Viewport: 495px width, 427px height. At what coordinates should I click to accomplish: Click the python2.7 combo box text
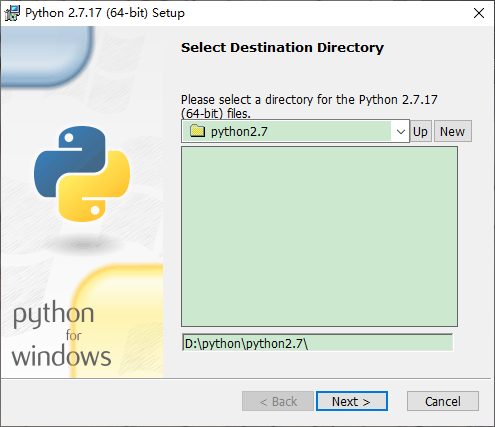point(239,131)
